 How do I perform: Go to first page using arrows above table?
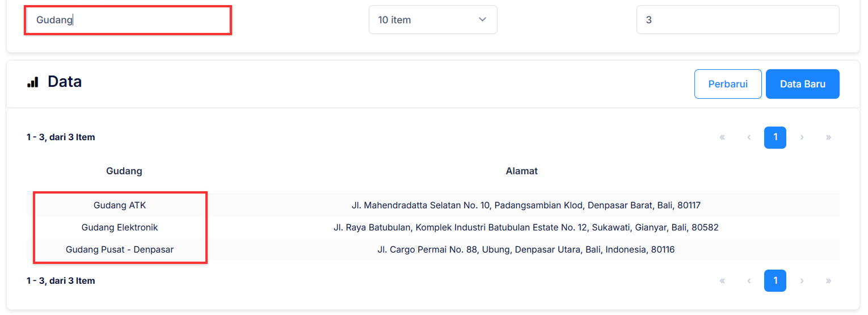[722, 137]
